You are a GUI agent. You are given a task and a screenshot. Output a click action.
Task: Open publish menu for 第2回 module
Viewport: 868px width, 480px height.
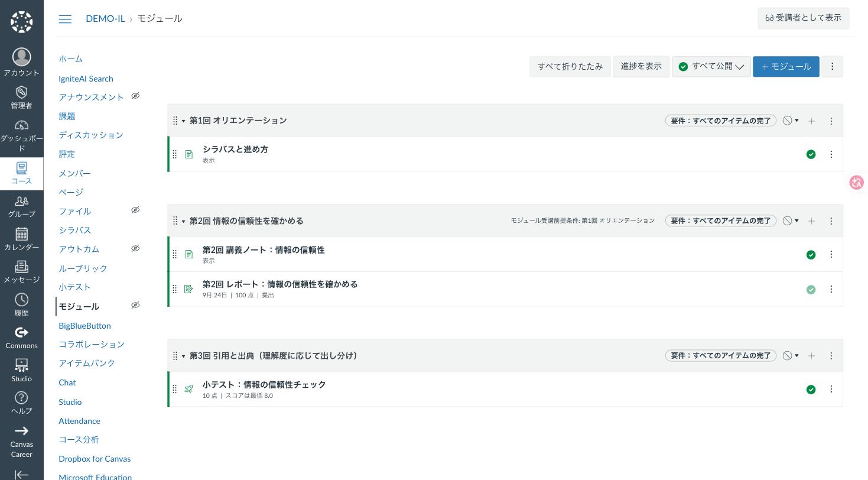pyautogui.click(x=791, y=221)
